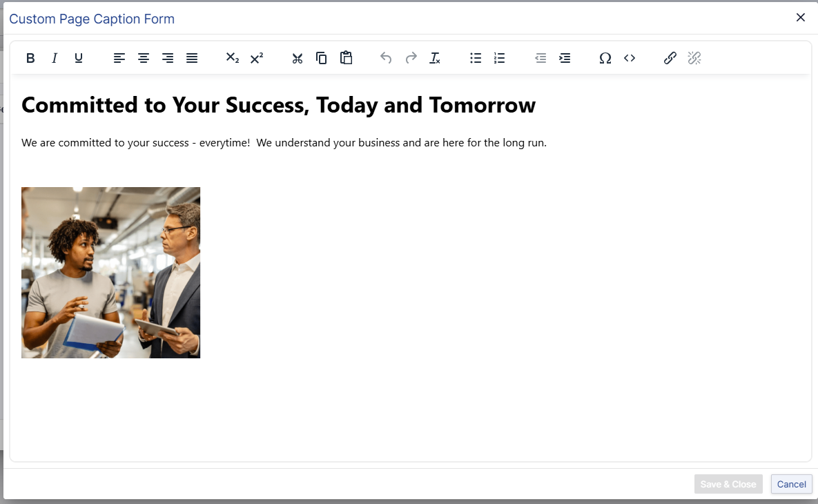Copy the selected content
Viewport: 818px width, 504px height.
pyautogui.click(x=322, y=58)
